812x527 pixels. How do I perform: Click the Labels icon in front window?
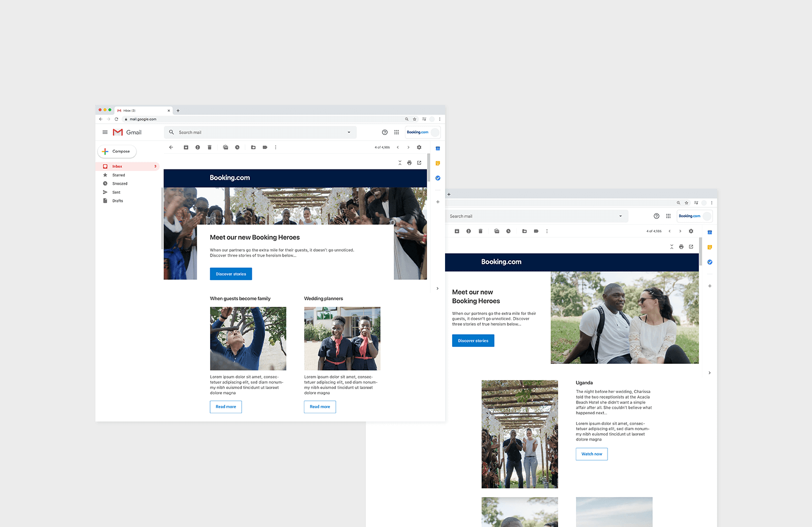pos(265,148)
